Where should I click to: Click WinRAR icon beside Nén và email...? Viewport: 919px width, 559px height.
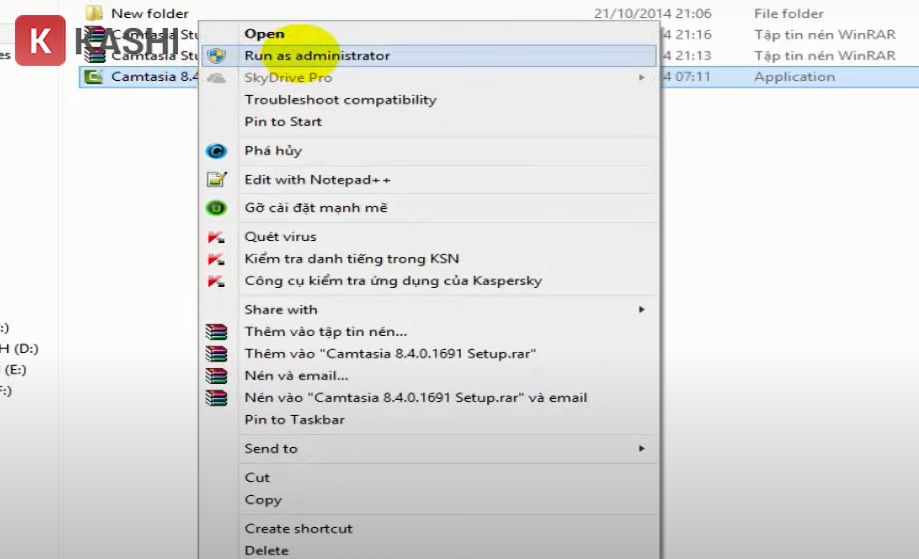click(x=216, y=376)
